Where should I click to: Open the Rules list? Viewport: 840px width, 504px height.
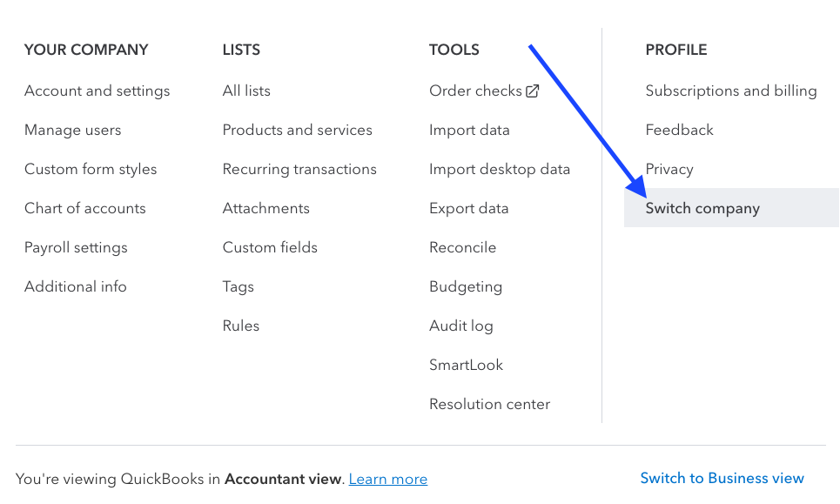click(241, 326)
